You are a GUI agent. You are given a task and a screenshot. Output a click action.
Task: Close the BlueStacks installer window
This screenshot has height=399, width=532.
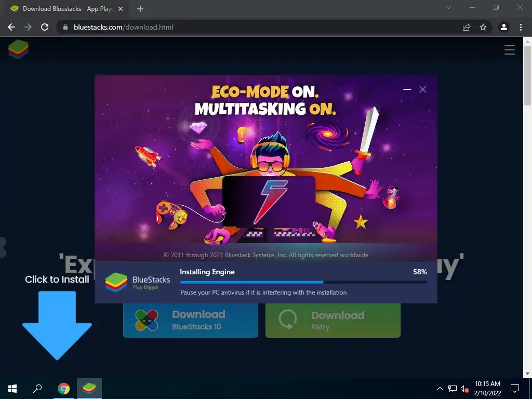click(423, 89)
